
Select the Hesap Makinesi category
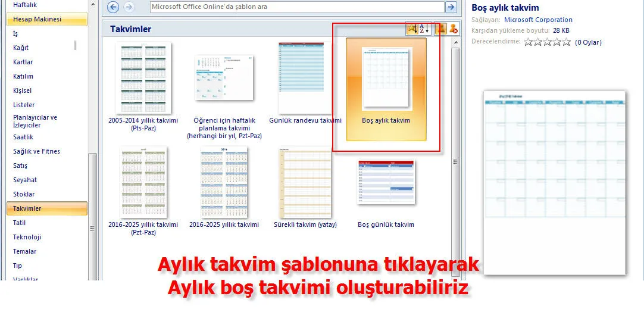[x=46, y=19]
